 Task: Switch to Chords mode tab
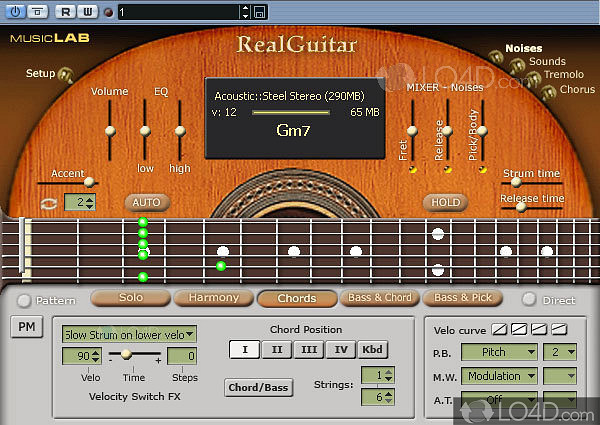[297, 298]
